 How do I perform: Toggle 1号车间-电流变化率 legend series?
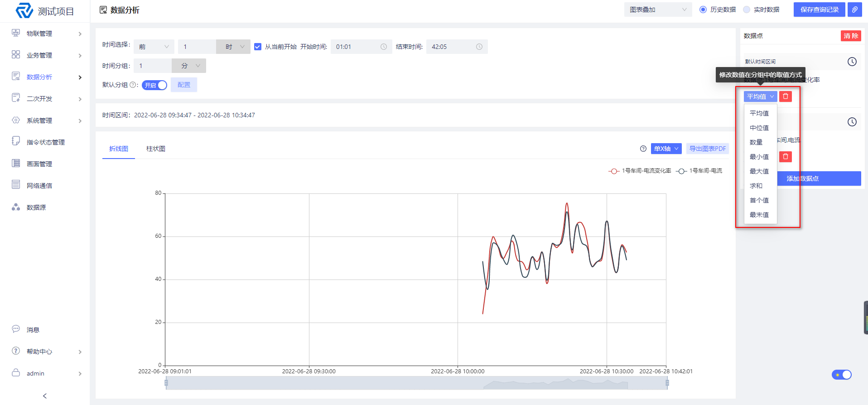[x=640, y=171]
